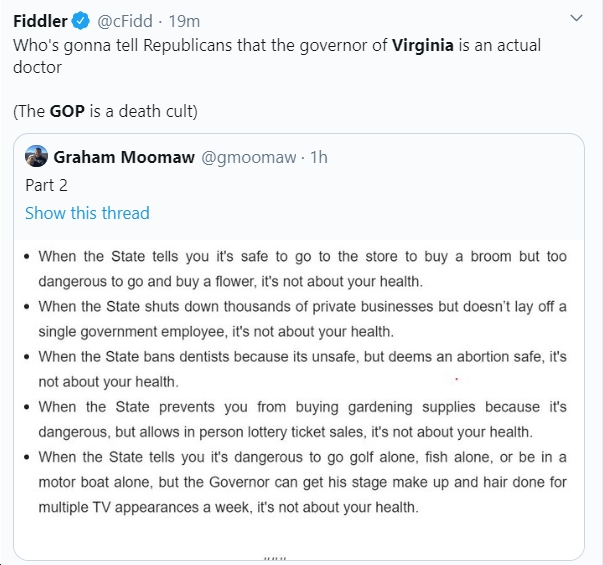Open Graham Moomaw's profile avatar
The width and height of the screenshot is (603, 565).
pos(36,156)
